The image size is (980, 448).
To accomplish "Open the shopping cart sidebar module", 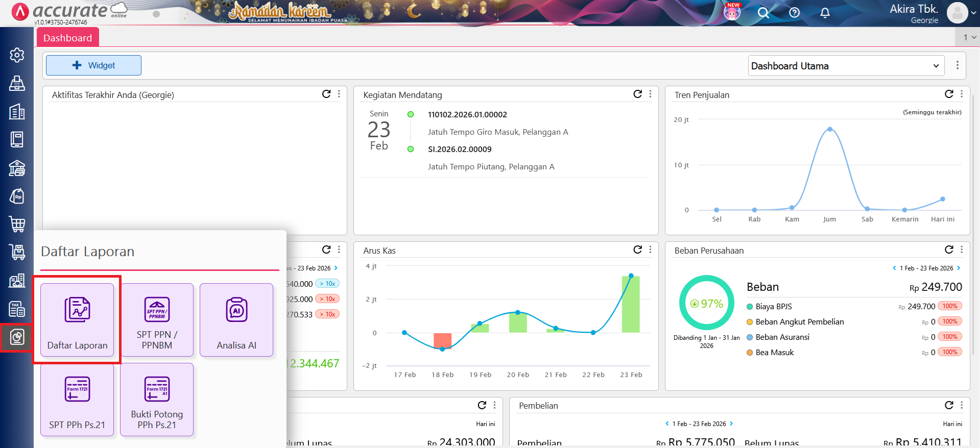I will (x=17, y=224).
